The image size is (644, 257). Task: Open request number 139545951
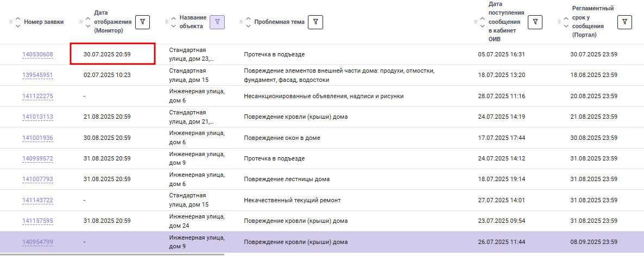click(38, 75)
